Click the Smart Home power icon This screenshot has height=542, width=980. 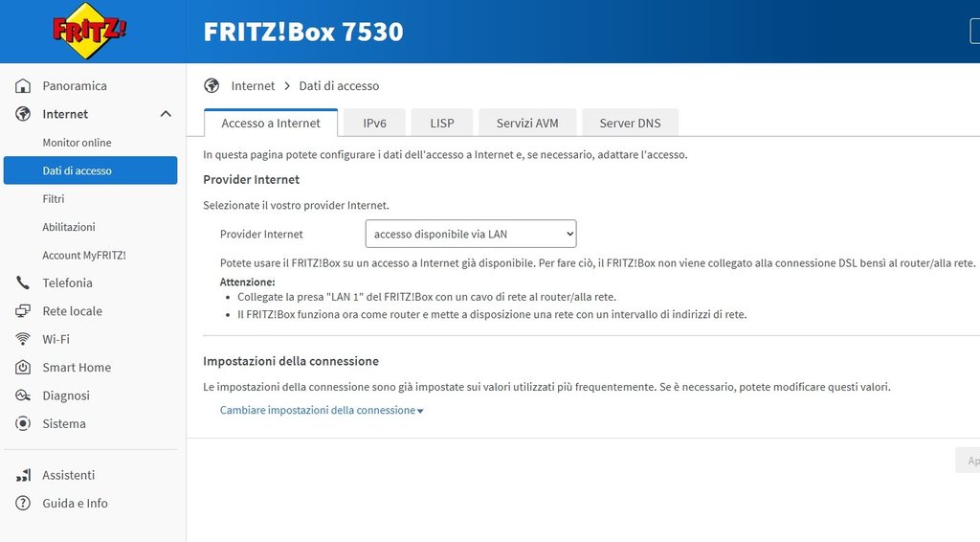23,367
